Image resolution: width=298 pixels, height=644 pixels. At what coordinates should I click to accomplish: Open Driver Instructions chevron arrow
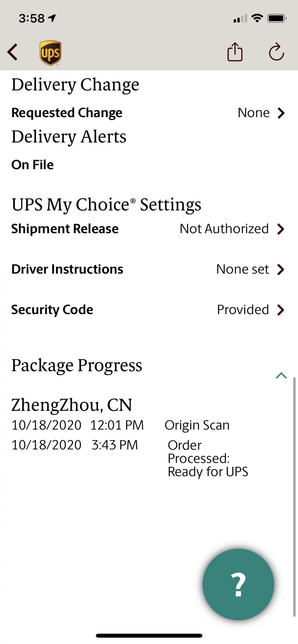pyautogui.click(x=281, y=269)
